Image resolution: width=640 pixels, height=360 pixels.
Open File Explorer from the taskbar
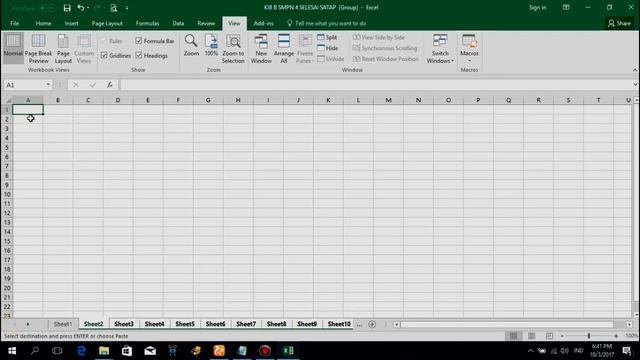pyautogui.click(x=104, y=351)
